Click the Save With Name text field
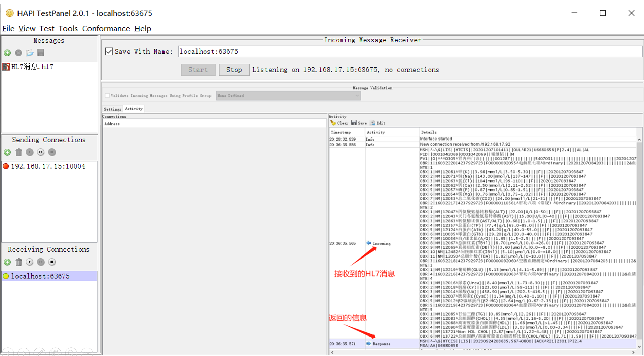This screenshot has height=356, width=644. point(409,52)
